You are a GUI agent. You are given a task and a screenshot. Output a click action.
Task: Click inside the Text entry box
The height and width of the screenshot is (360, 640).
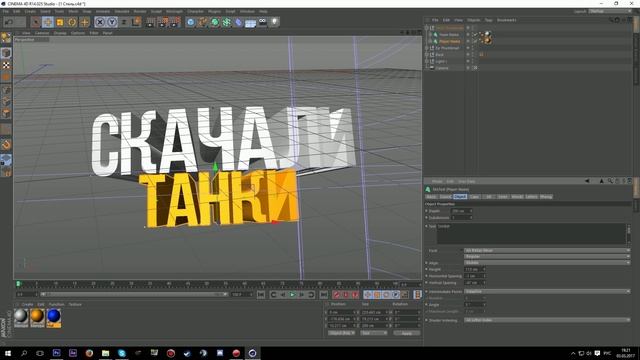531,233
